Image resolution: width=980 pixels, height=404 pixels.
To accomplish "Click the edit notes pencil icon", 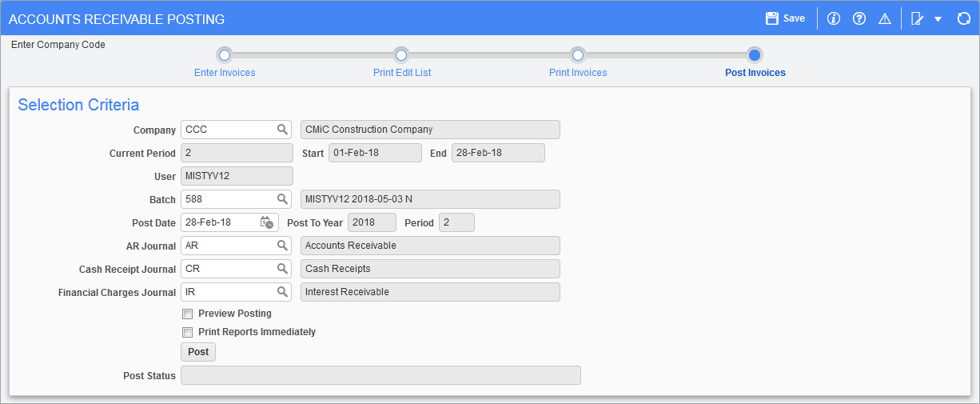I will pos(917,18).
